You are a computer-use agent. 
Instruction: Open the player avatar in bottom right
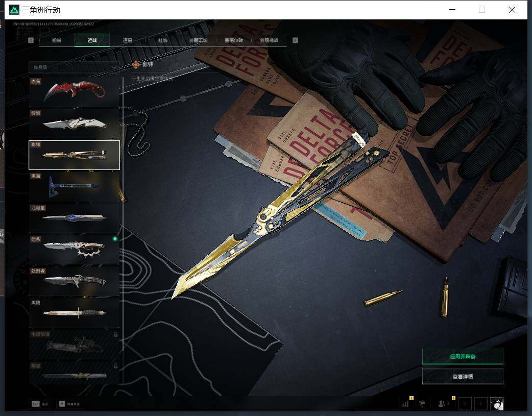[497, 404]
